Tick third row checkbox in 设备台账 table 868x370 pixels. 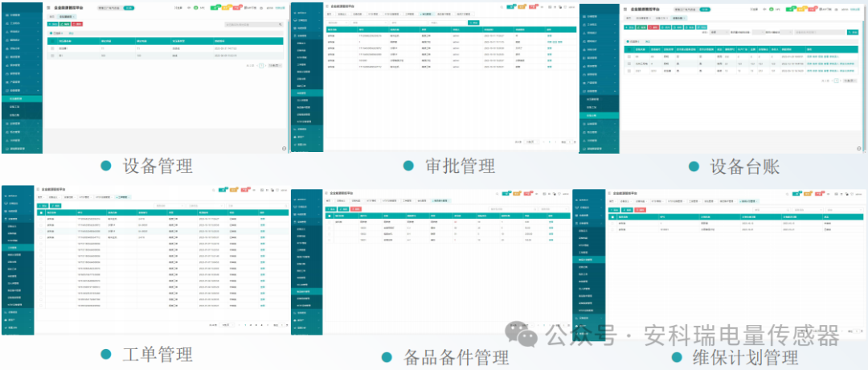(x=629, y=71)
